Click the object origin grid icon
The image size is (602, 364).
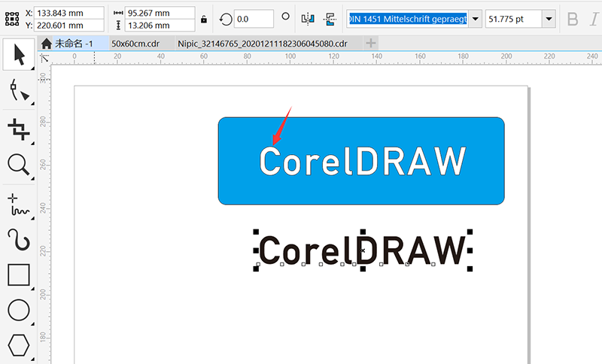(x=12, y=19)
